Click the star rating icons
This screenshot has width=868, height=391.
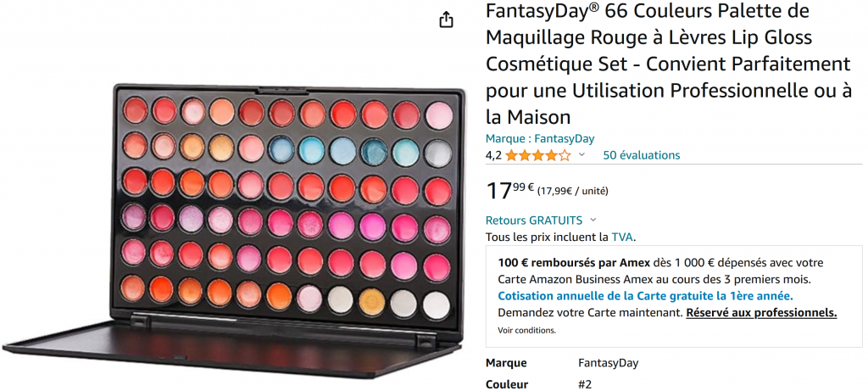(x=537, y=155)
